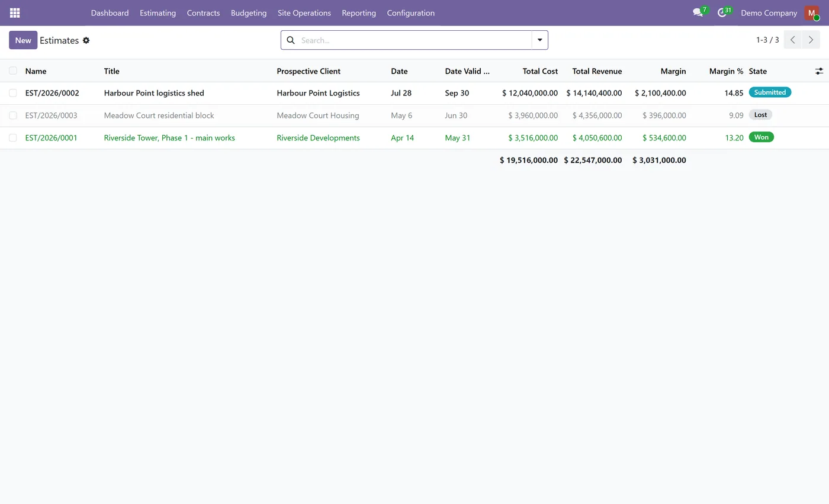Sort by the Prospective Client column header
This screenshot has height=504, width=829.
[309, 71]
